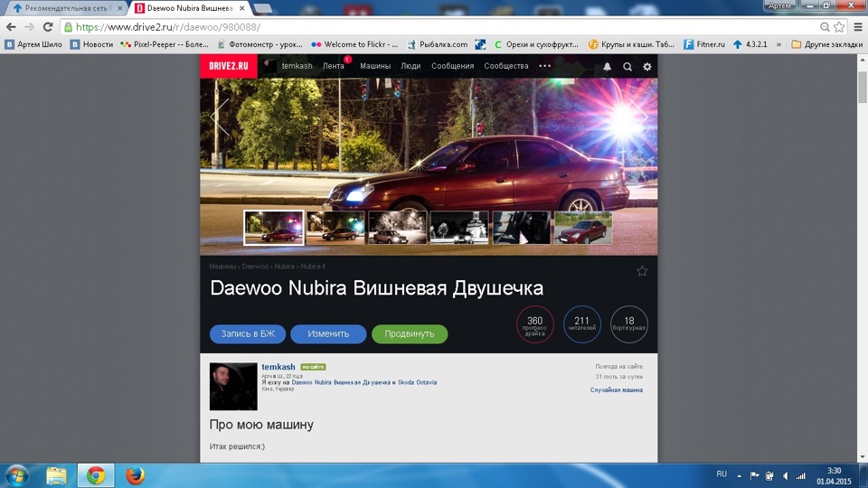Screen dimensions: 868x488
Task: Click the 360 drive progress circle
Action: pyautogui.click(x=534, y=324)
